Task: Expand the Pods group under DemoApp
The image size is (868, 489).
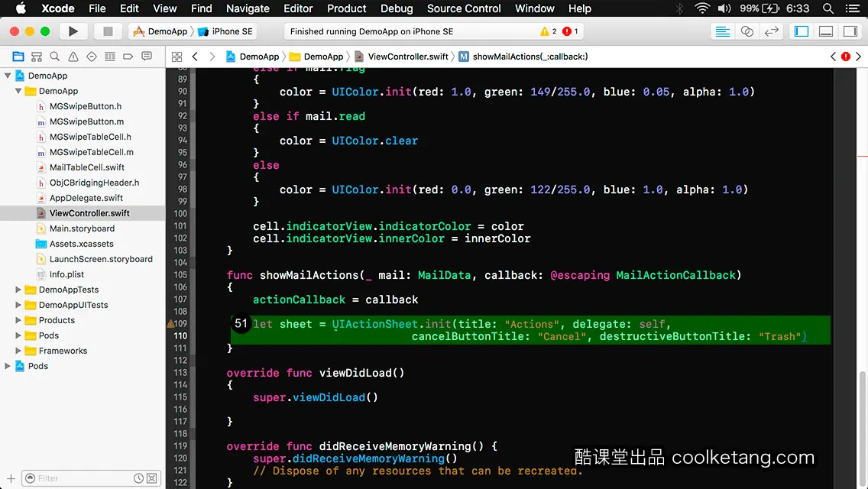Action: click(x=18, y=335)
